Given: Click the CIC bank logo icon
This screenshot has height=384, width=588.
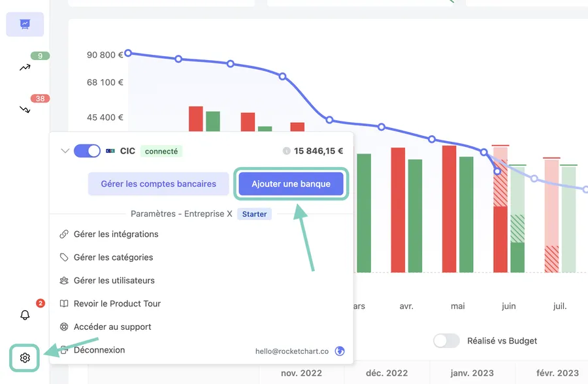Looking at the screenshot, I should pos(110,151).
